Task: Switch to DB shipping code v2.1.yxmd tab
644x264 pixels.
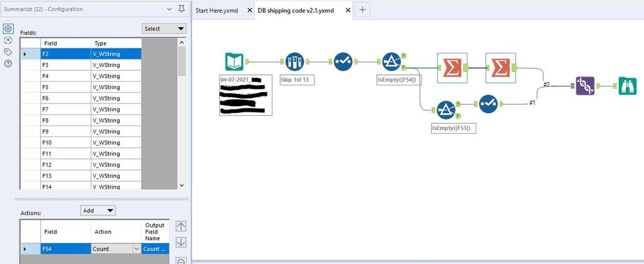Action: point(296,10)
